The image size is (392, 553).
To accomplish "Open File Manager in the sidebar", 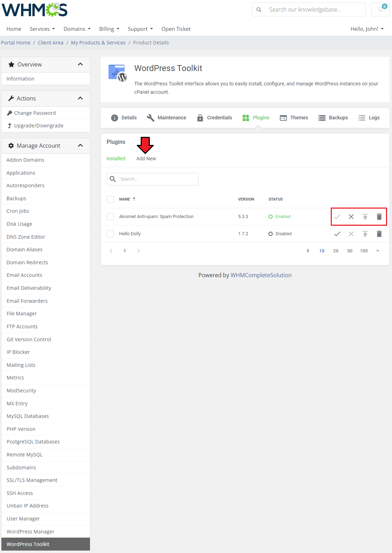I will (45, 314).
